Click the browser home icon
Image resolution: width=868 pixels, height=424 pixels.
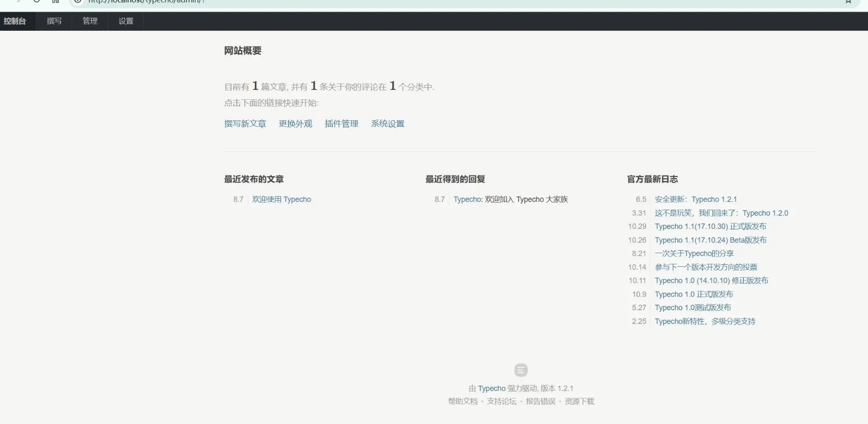[56, 2]
